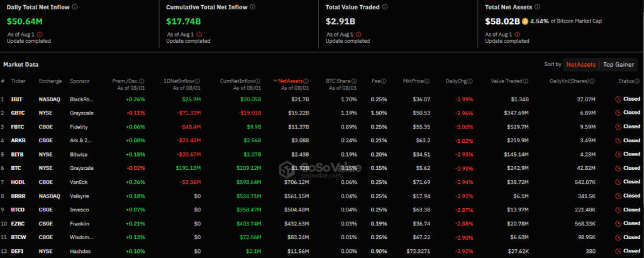Open the EZBC ticker
This screenshot has width=644, height=258.
pyautogui.click(x=18, y=223)
